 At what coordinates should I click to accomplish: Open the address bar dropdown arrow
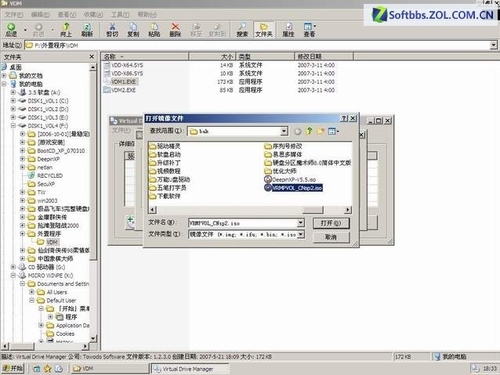[x=493, y=45]
